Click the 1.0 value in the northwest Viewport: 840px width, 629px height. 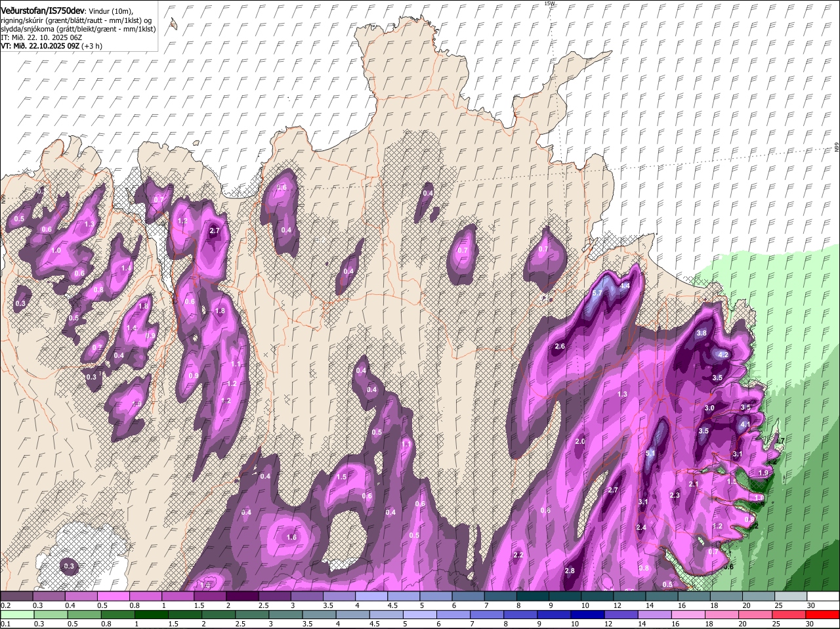[x=56, y=251]
